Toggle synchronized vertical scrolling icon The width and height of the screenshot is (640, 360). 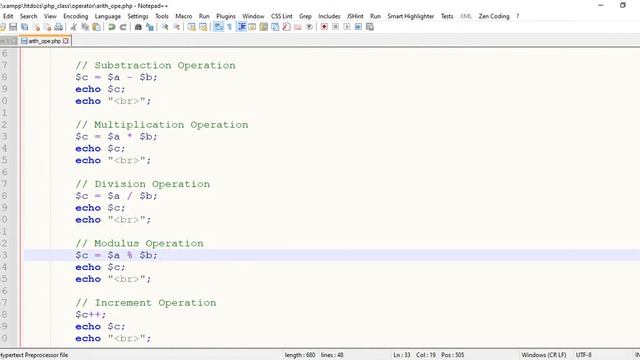191,27
